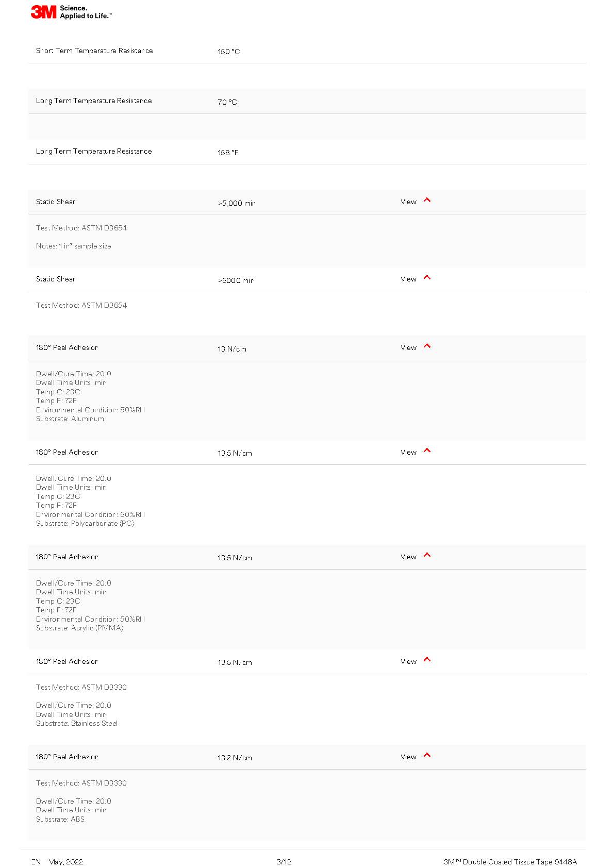Click View link for second Static Shear row
This screenshot has width=614, height=868.
(x=408, y=279)
